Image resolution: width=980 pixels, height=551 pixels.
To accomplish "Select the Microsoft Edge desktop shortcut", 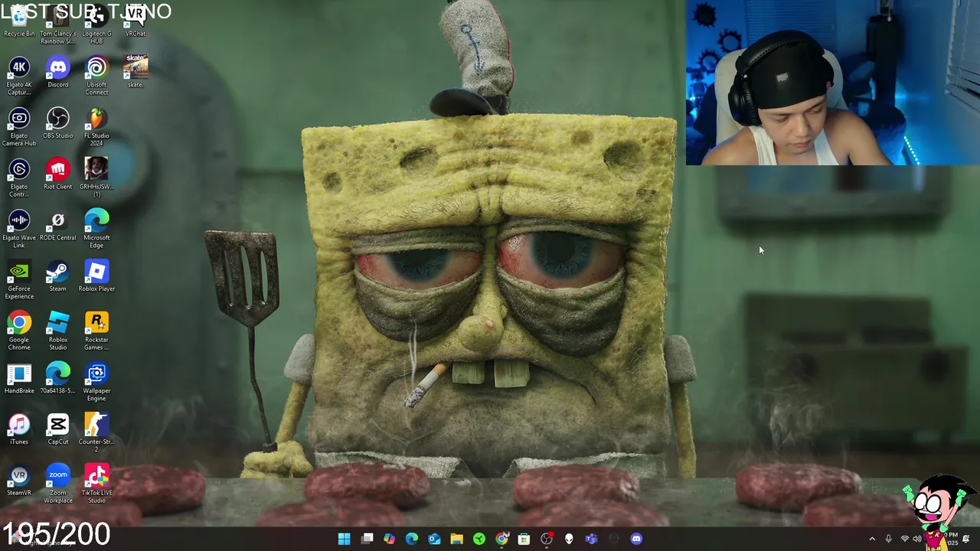I will [96, 230].
